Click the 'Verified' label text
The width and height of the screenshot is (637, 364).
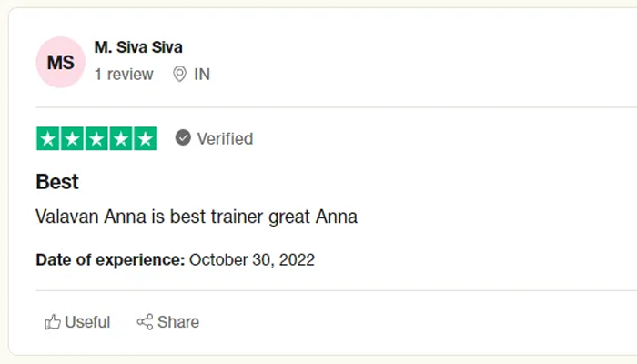point(225,139)
